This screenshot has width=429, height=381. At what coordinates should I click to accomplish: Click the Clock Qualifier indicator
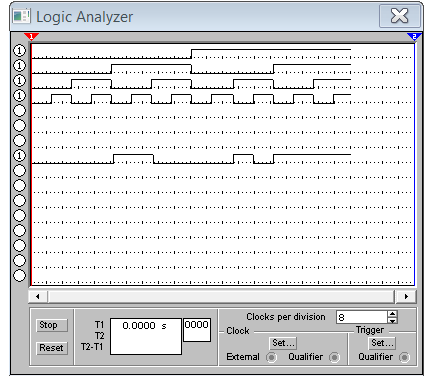click(x=334, y=357)
